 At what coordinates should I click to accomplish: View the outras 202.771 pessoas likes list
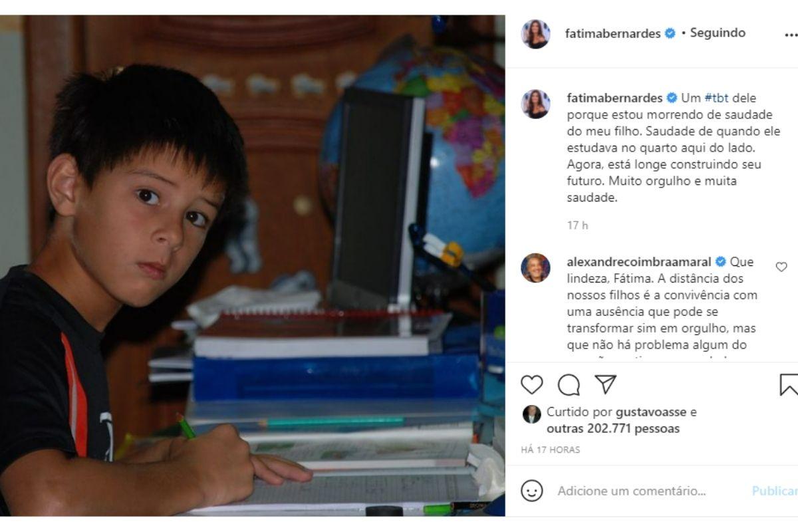pos(613,429)
